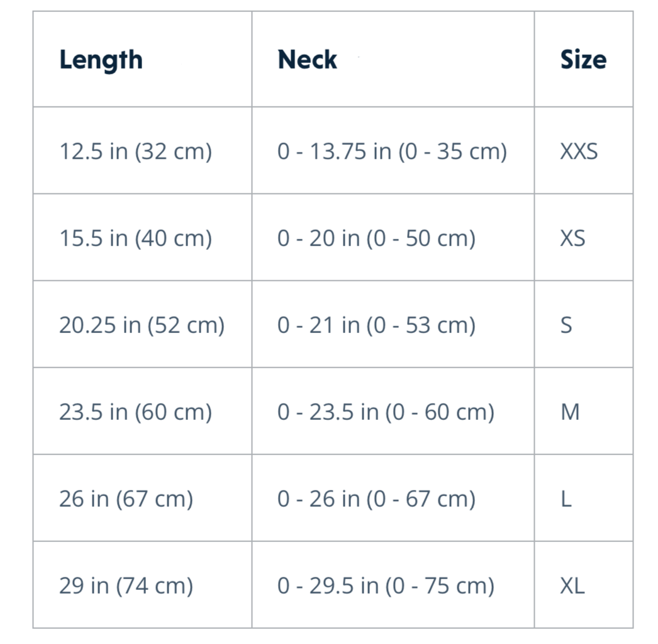Select the 20.25 in (52 cm) length cell

[142, 325]
